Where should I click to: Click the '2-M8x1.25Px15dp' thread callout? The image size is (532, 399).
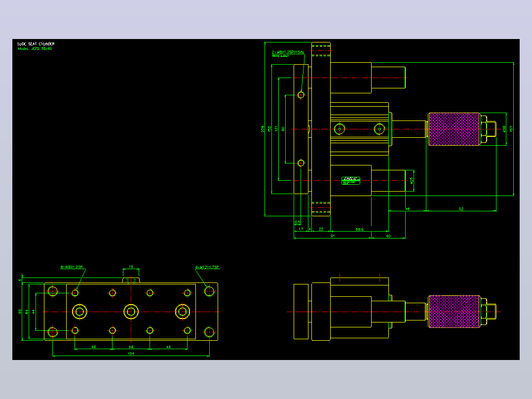(288, 52)
